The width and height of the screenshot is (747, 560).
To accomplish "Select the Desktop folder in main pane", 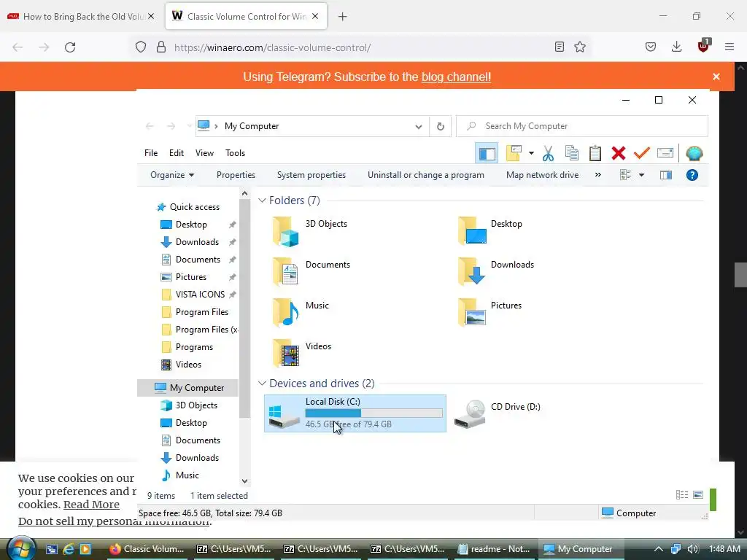I will pyautogui.click(x=491, y=231).
